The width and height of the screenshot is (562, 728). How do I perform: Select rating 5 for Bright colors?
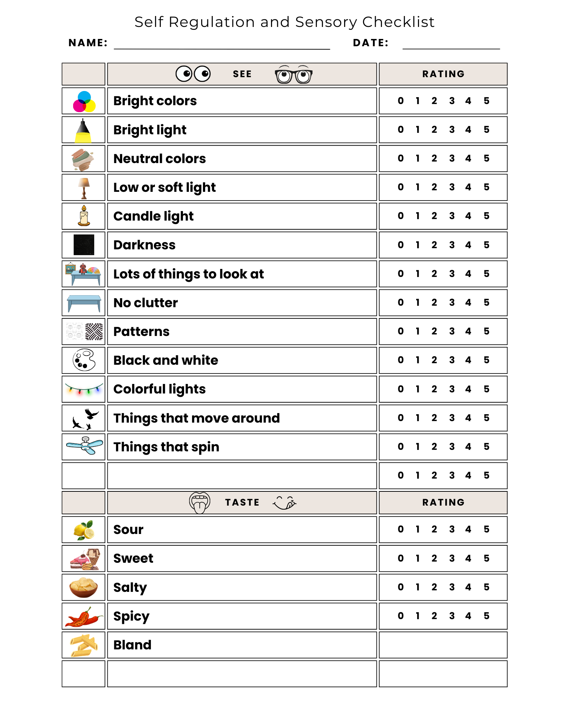pos(486,101)
